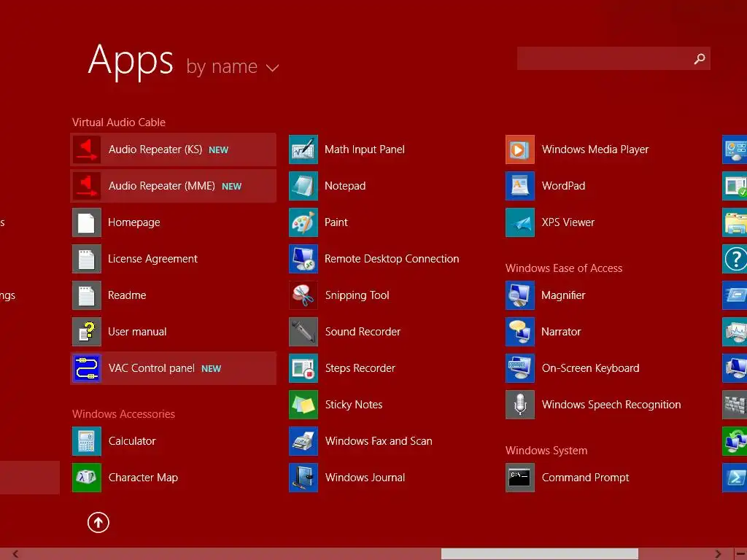
Task: Launch the Magnifier icon
Action: [520, 295]
